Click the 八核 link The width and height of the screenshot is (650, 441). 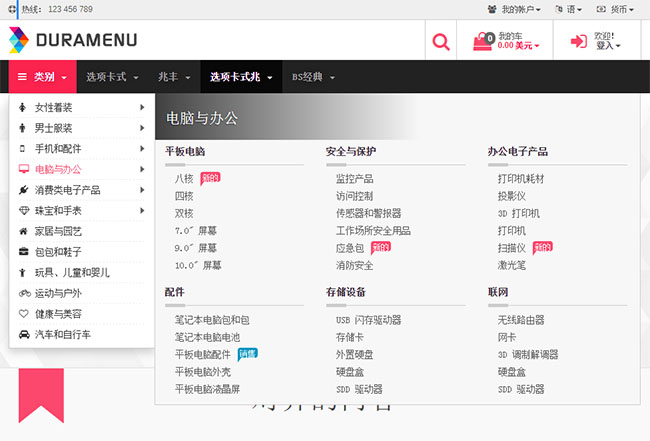coord(184,179)
